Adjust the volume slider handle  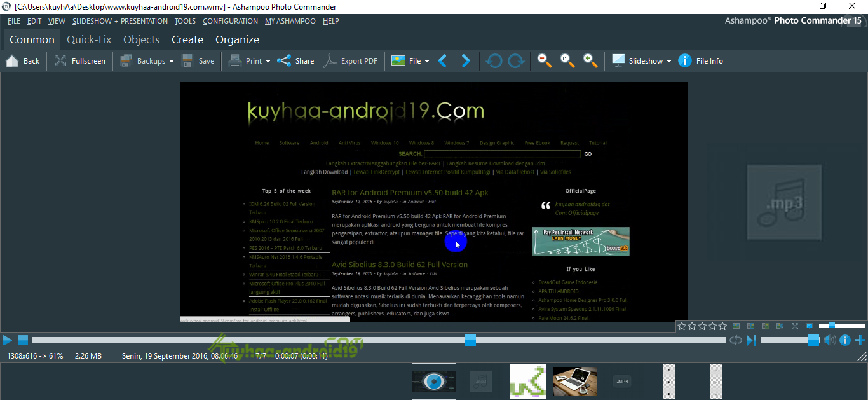[814, 340]
